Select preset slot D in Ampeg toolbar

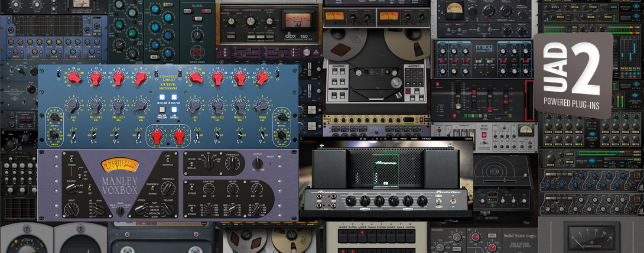point(385,138)
